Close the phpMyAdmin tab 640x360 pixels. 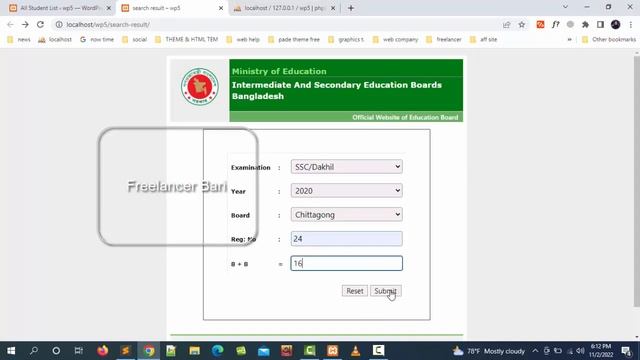pos(333,8)
